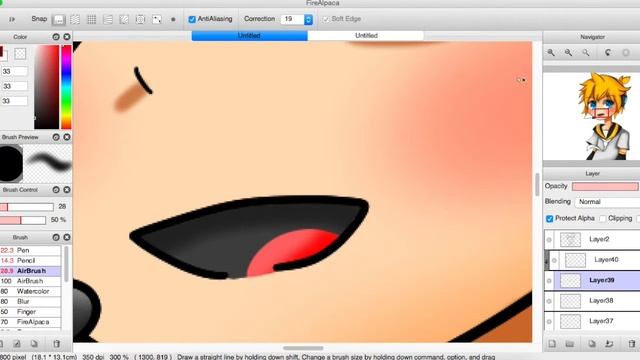The image size is (640, 360).
Task: Toggle visibility of Layer37
Action: pyautogui.click(x=549, y=321)
